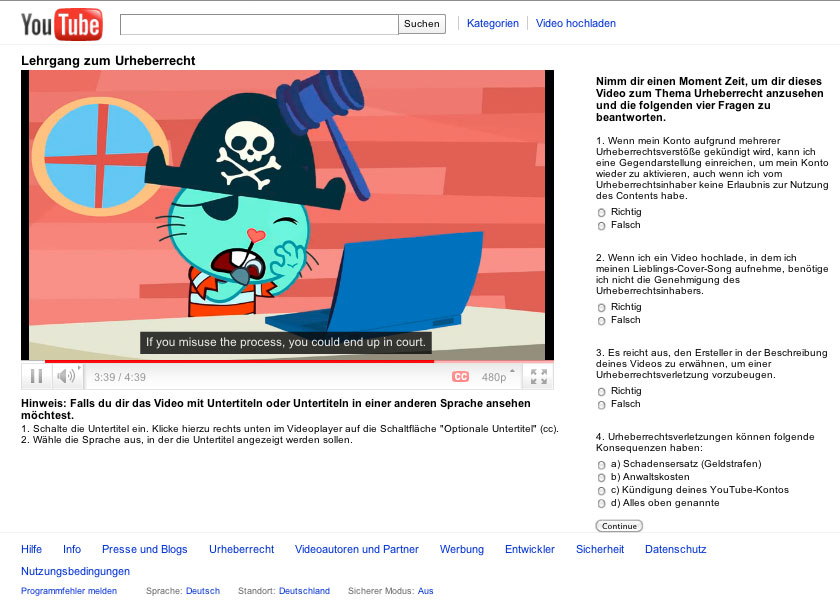Enter fullscreen mode on the player
Screen dimensions: 840x607
(x=539, y=376)
